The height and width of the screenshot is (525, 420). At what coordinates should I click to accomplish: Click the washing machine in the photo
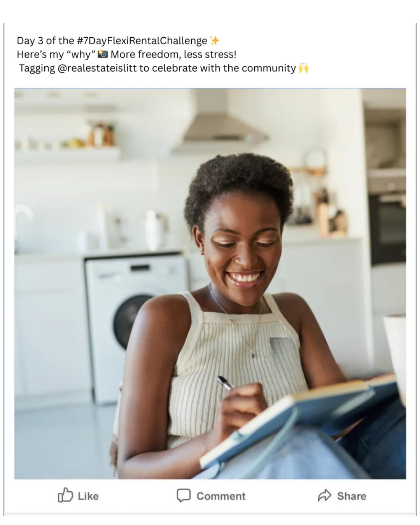click(134, 327)
